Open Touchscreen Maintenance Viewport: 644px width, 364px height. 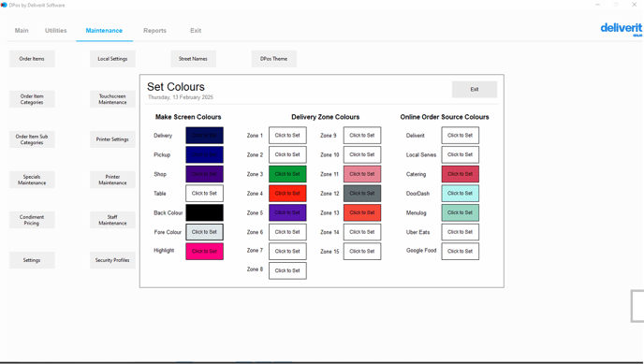click(112, 99)
